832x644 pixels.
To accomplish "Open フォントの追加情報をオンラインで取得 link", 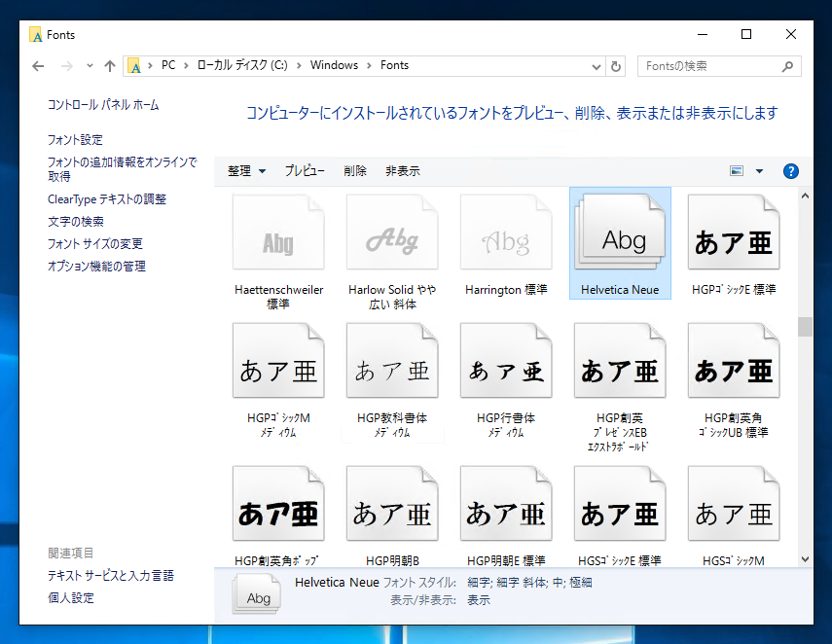I will point(123,169).
